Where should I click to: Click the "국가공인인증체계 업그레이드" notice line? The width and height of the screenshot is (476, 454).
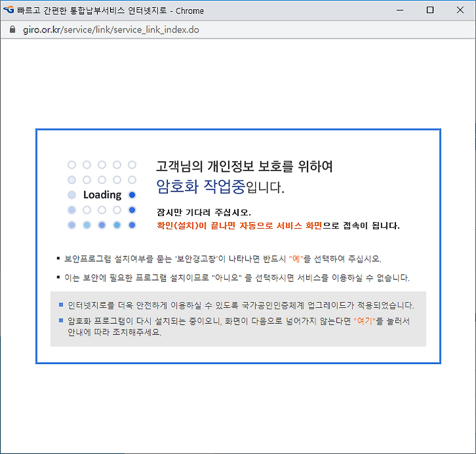[x=241, y=305]
